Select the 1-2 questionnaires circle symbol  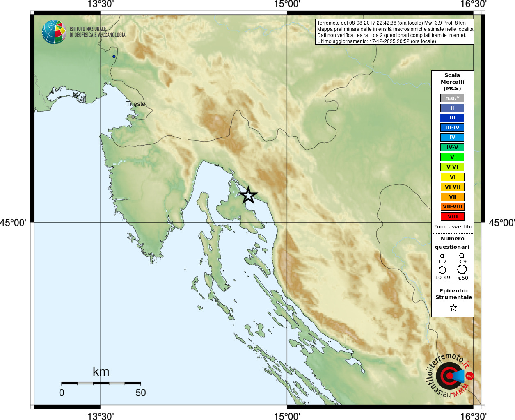coord(442,256)
